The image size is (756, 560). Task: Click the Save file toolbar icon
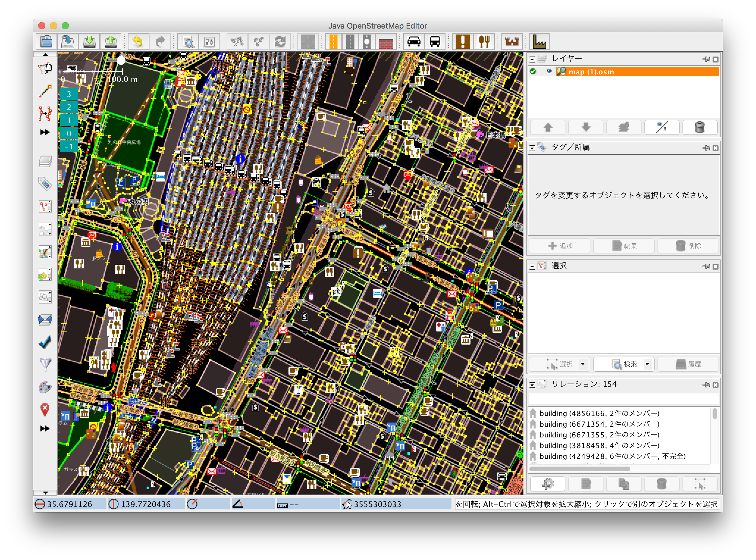coord(68,42)
